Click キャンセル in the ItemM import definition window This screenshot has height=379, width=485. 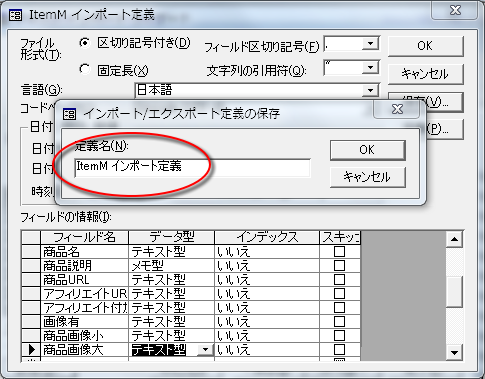pos(425,74)
